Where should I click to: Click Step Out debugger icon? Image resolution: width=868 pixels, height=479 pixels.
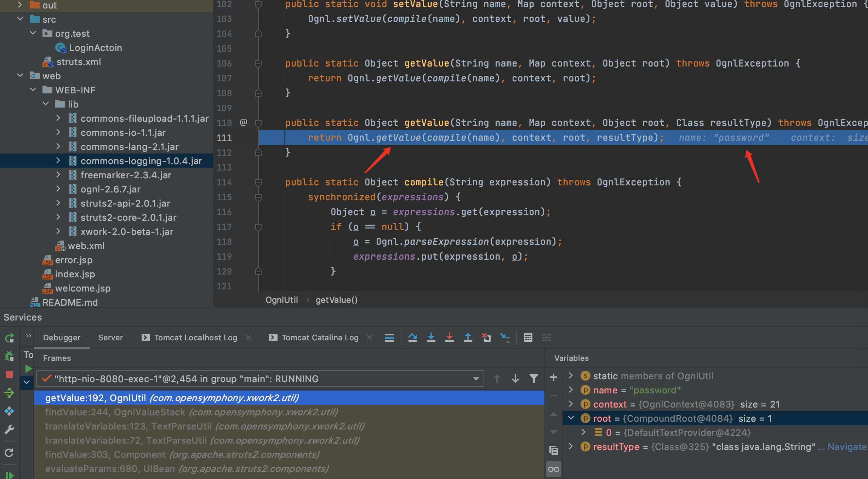[x=468, y=337]
